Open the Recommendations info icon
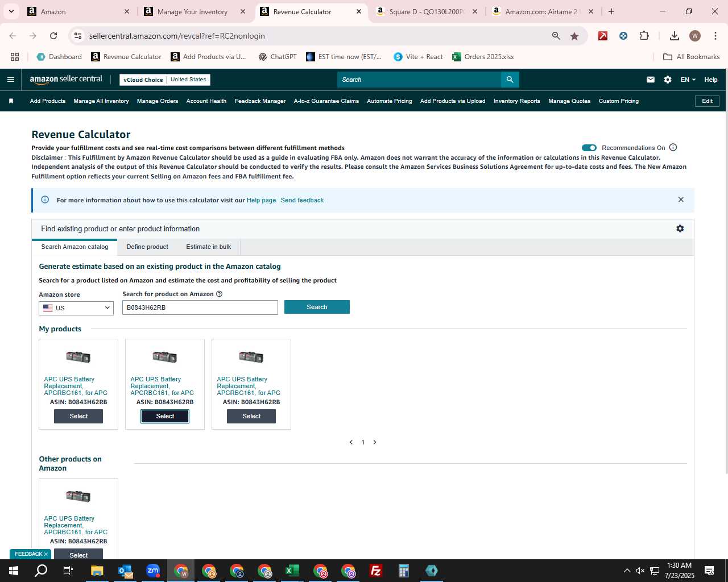728x582 pixels. 673,147
